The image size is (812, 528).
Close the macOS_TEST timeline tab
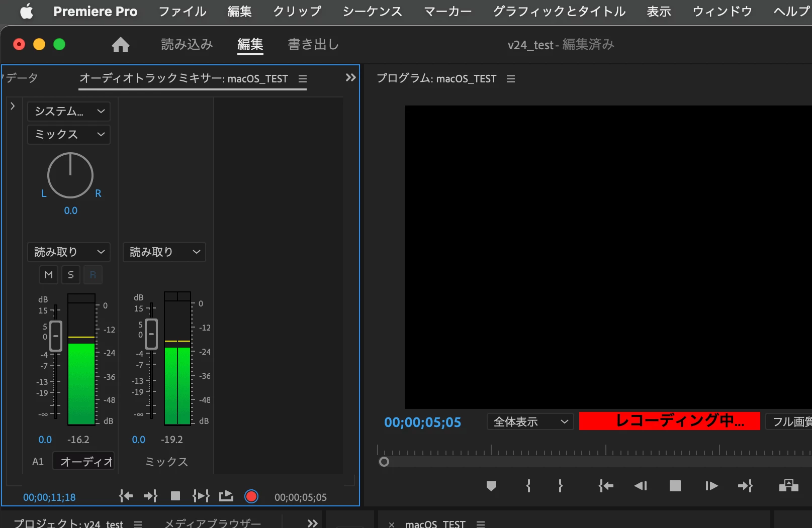pos(392,524)
